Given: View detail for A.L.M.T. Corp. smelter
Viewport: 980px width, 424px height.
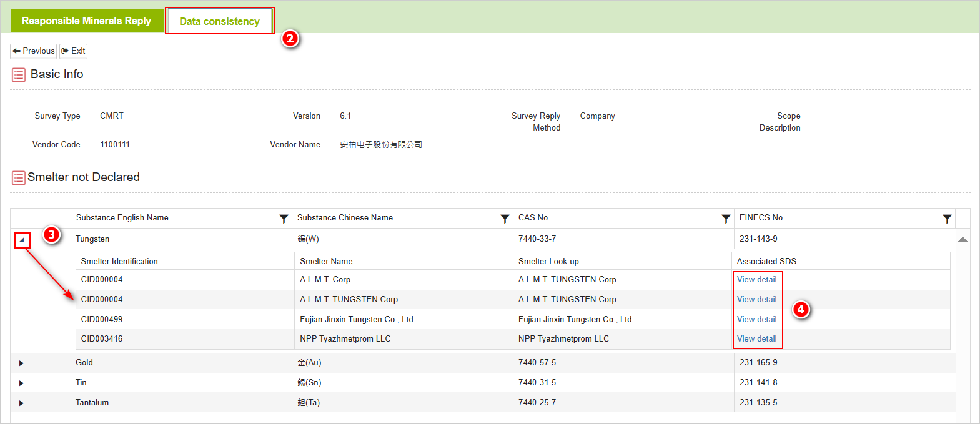Looking at the screenshot, I should pos(756,279).
